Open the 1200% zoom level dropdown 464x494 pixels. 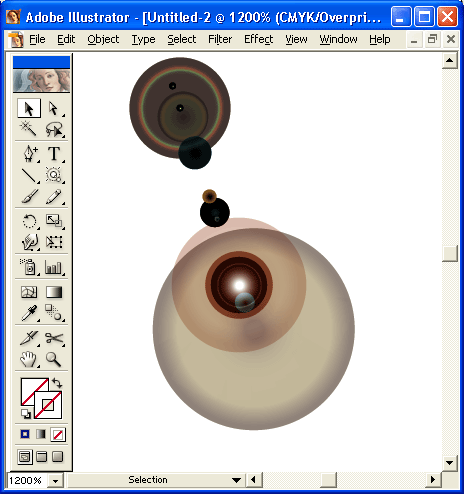[x=55, y=481]
